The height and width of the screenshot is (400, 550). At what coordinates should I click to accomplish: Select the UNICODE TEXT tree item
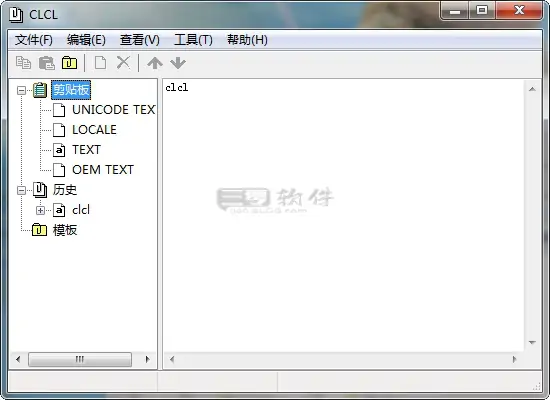tap(114, 110)
